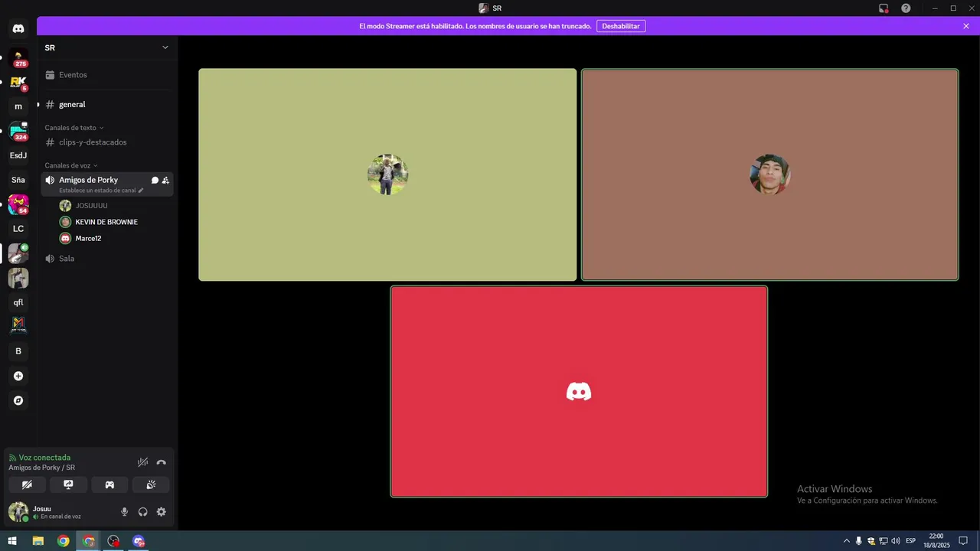Select user Marce12 in voice channel
This screenshot has height=551, width=980.
pos(115,239)
